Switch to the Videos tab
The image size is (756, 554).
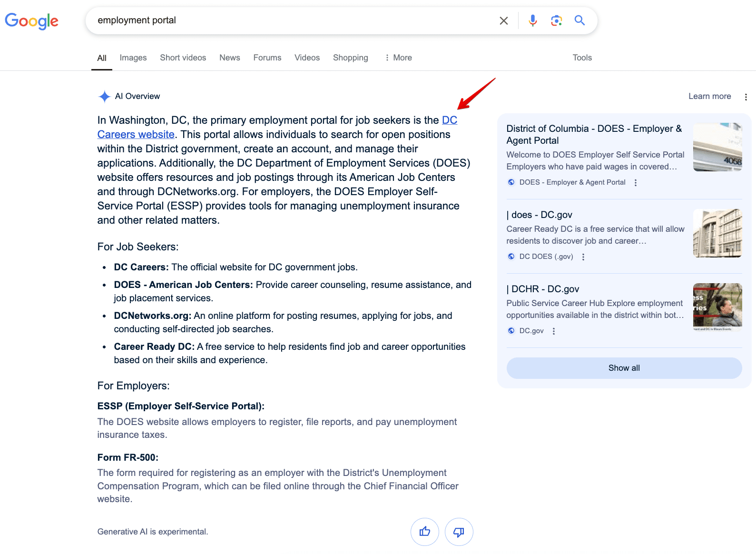(307, 58)
